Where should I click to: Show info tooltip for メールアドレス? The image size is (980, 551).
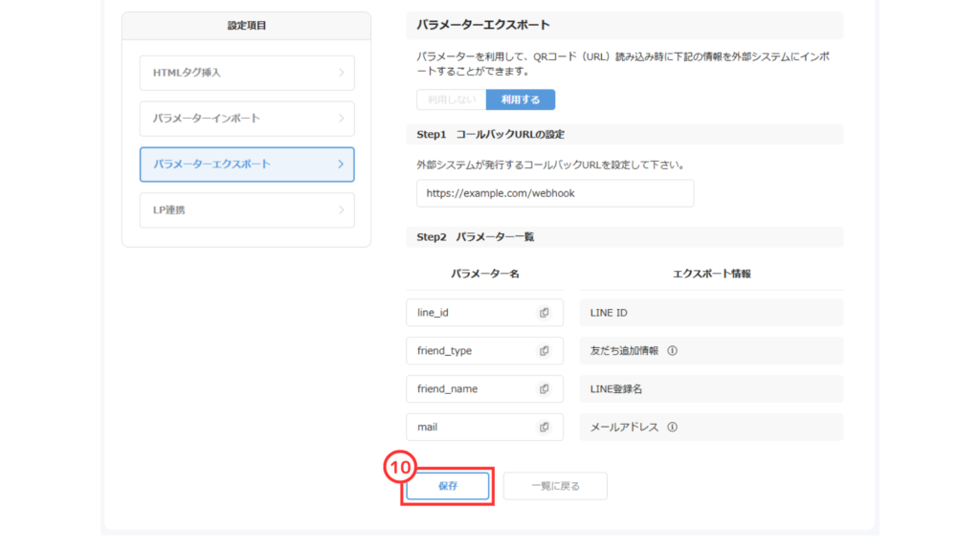[672, 428]
